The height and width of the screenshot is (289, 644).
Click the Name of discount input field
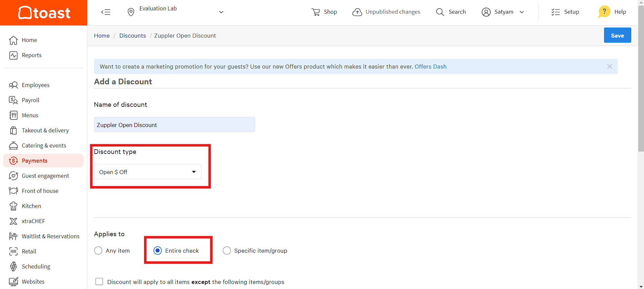tap(175, 125)
